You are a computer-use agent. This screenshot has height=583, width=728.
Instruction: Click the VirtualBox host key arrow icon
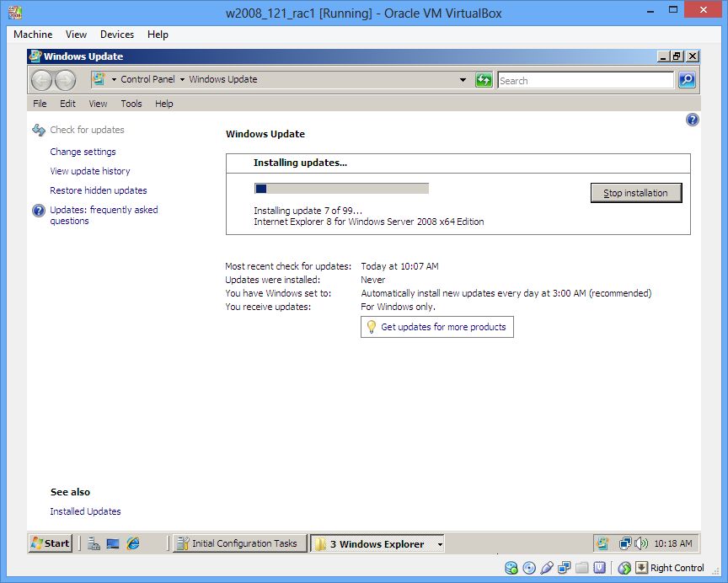pyautogui.click(x=641, y=567)
